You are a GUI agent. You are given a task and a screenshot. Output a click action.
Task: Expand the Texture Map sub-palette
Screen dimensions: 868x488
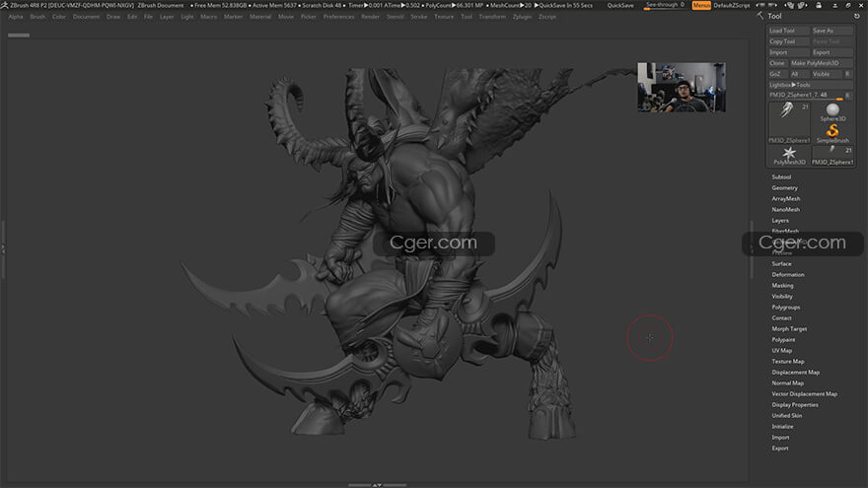[x=788, y=361]
